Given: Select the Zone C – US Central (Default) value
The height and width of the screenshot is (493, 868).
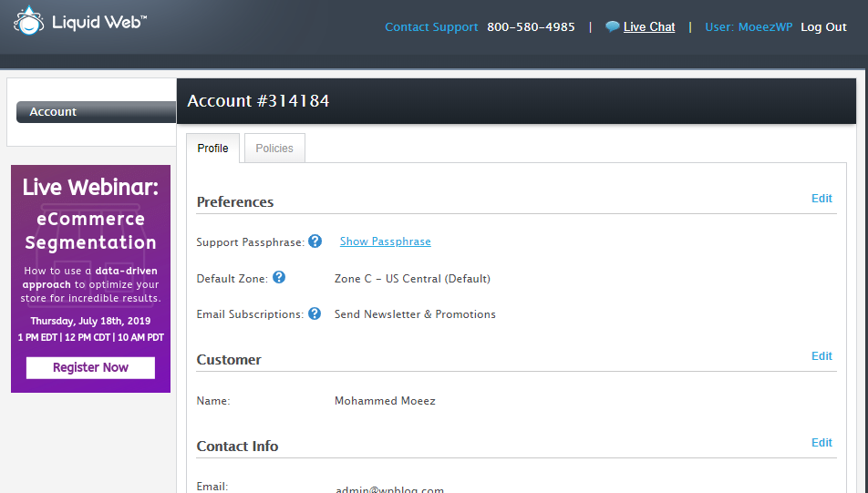Looking at the screenshot, I should 412,278.
